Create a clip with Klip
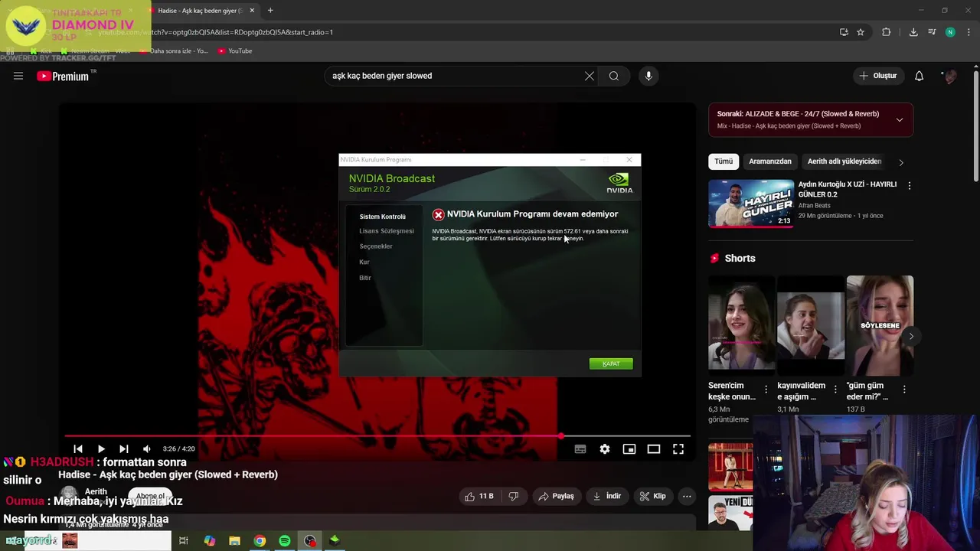This screenshot has height=551, width=980. (x=653, y=496)
